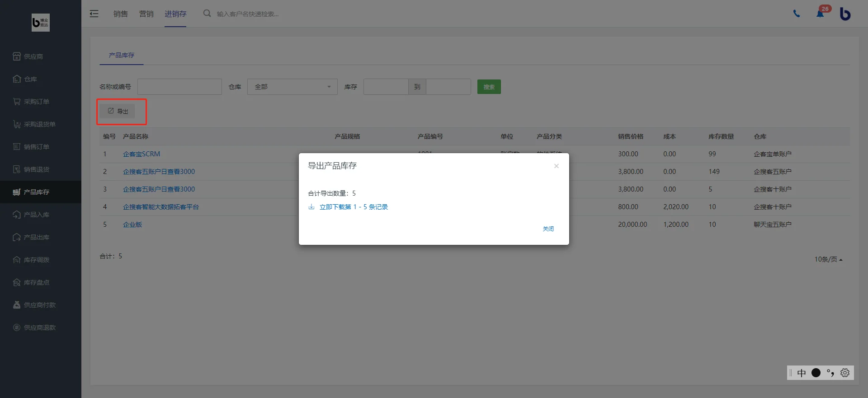
Task: Open product link 企业版
Action: tap(132, 225)
